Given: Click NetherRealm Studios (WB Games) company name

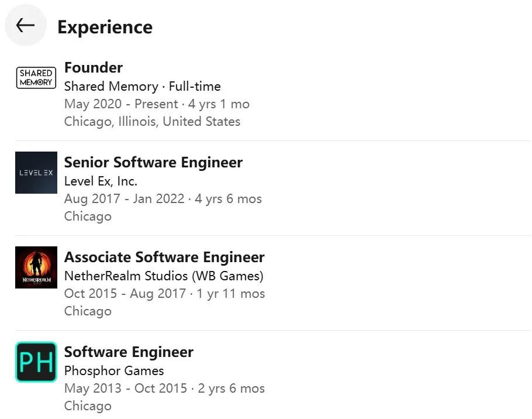Looking at the screenshot, I should (x=164, y=276).
